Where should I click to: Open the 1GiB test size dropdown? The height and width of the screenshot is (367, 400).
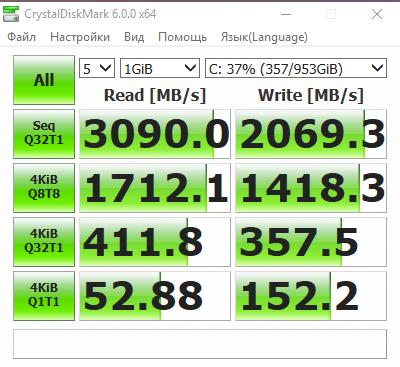click(x=160, y=68)
